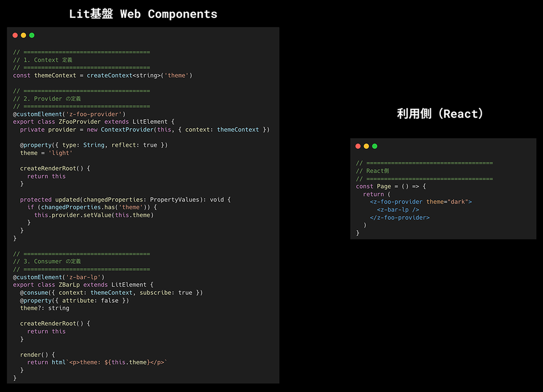The width and height of the screenshot is (543, 392).
Task: Click yellow minimize dot in Lit code window
Action: [x=23, y=35]
